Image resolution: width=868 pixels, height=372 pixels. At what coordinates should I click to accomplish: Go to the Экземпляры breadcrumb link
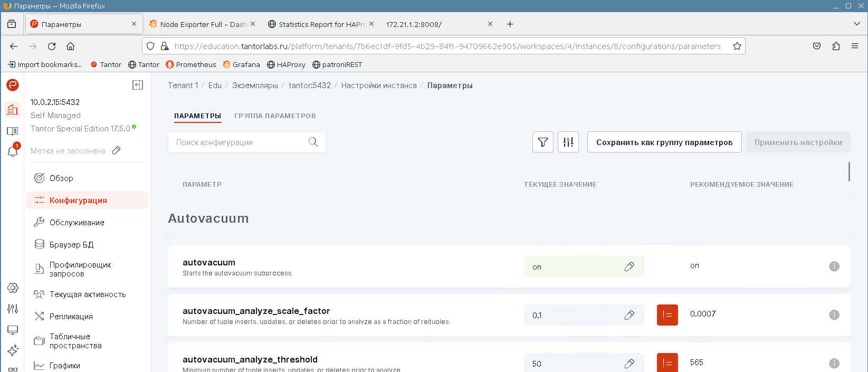[x=255, y=85]
